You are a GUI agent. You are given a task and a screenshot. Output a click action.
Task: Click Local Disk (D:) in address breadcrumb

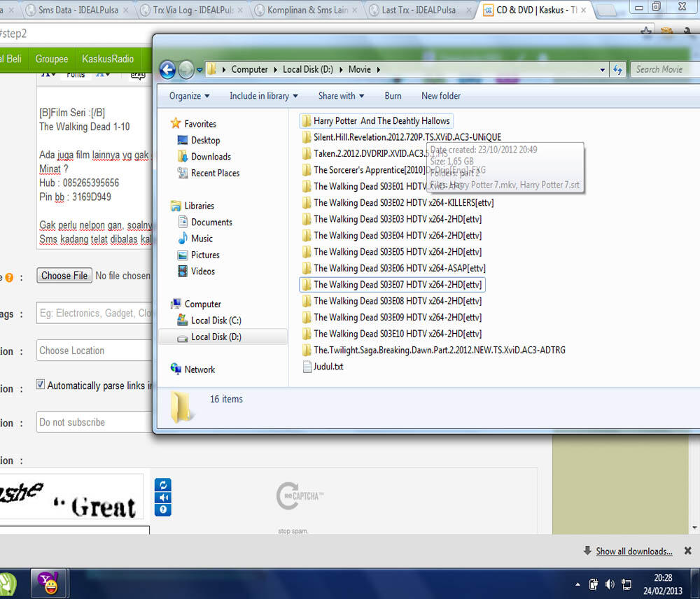click(307, 70)
